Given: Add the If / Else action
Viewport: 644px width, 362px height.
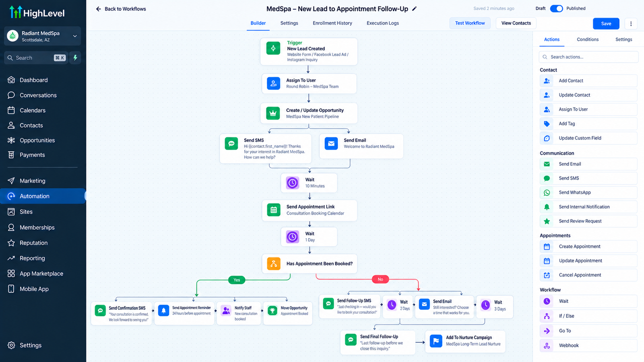Looking at the screenshot, I should click(588, 316).
